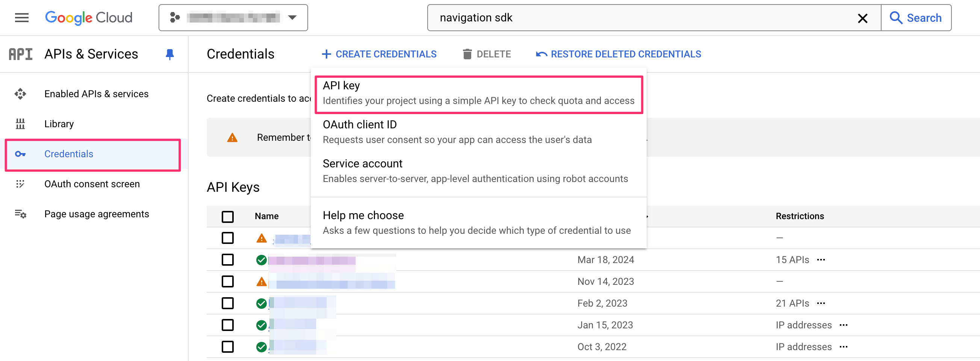This screenshot has width=980, height=361.
Task: Click the Restore Deleted Credentials undo arrow
Action: 540,54
